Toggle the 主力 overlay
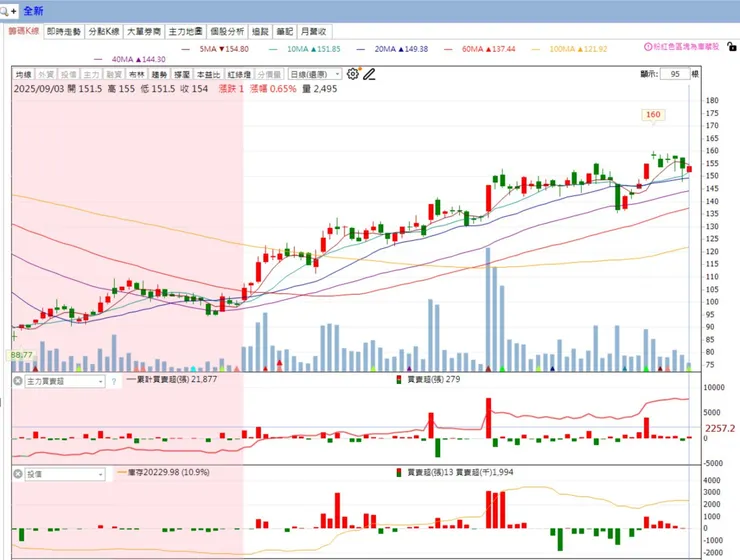The height and width of the screenshot is (560, 740). 91,75
